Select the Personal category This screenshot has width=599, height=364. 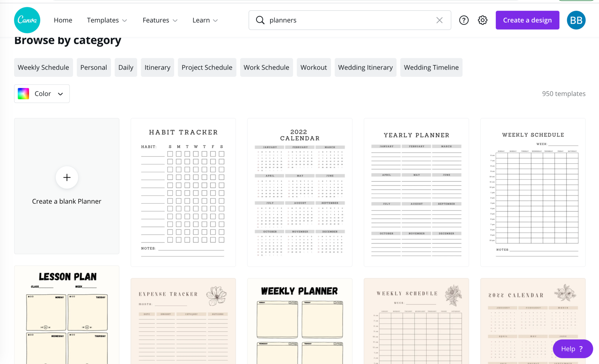pyautogui.click(x=94, y=67)
